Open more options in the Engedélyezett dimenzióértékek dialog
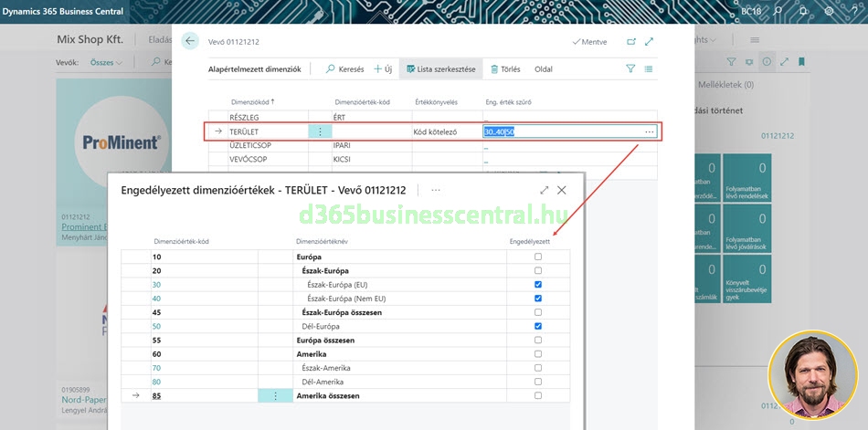The image size is (868, 430). 436,191
